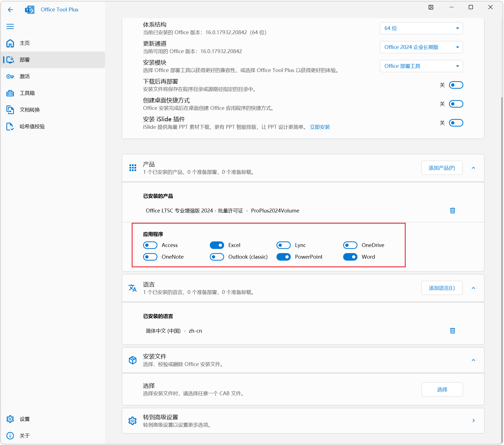Collapse the 安装文件 section chevron
The height and width of the screenshot is (445, 504).
(x=474, y=360)
